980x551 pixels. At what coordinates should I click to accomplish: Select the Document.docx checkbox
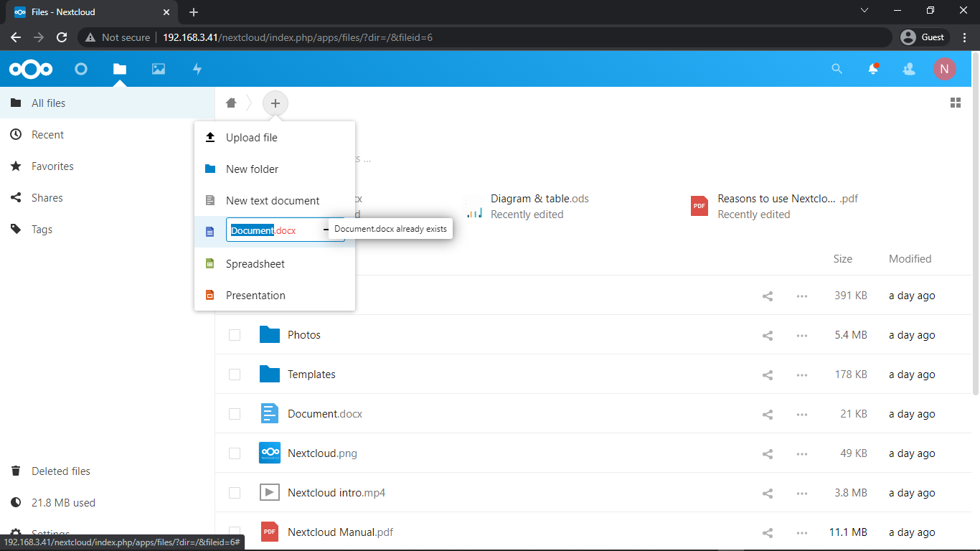tap(235, 414)
